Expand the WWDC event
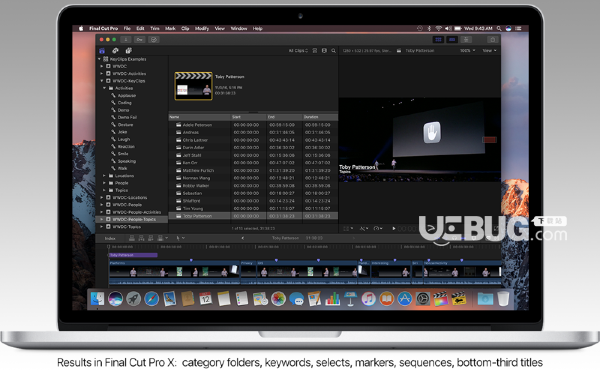This screenshot has width=600, height=375. coord(102,66)
